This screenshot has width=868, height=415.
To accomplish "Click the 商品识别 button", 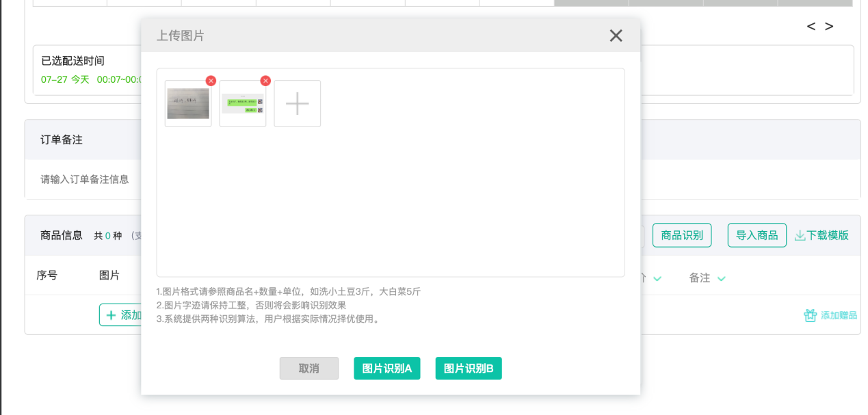I will (681, 235).
